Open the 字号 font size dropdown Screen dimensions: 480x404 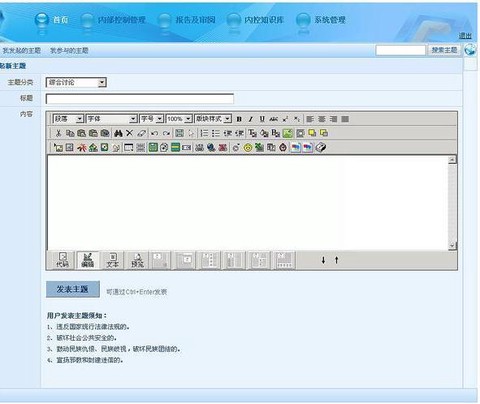(152, 119)
